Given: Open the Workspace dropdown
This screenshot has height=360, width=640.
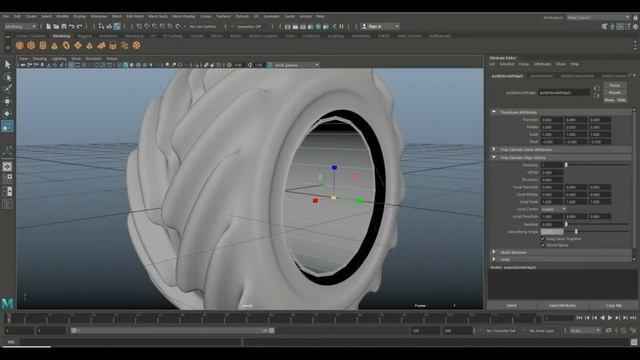Looking at the screenshot, I should [599, 18].
